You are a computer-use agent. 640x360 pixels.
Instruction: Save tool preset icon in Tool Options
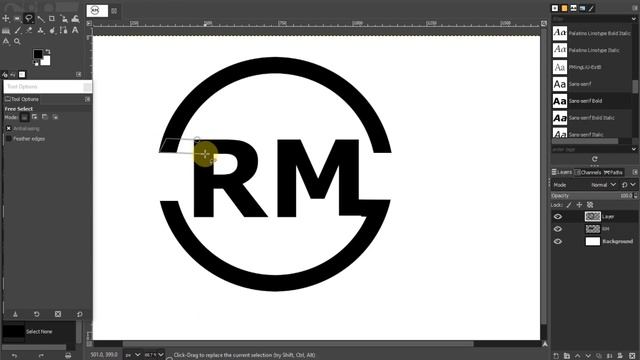pos(15,314)
